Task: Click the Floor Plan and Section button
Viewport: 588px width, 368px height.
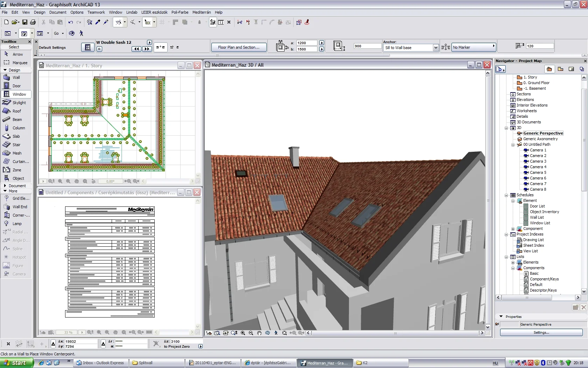Action: [239, 47]
